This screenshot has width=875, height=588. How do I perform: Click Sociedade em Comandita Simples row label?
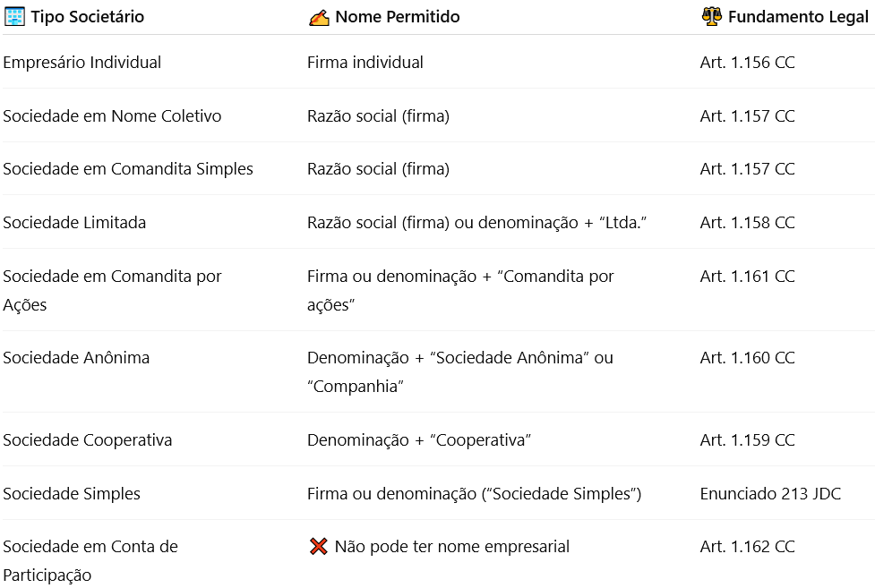(128, 169)
